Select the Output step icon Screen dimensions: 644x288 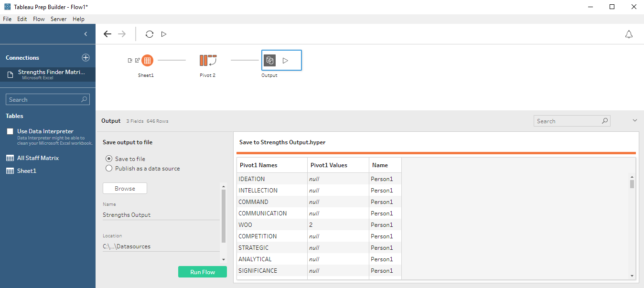[270, 60]
